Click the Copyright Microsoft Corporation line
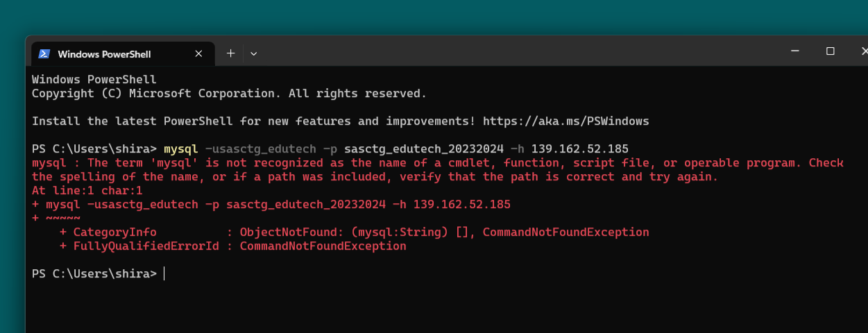 (x=230, y=94)
